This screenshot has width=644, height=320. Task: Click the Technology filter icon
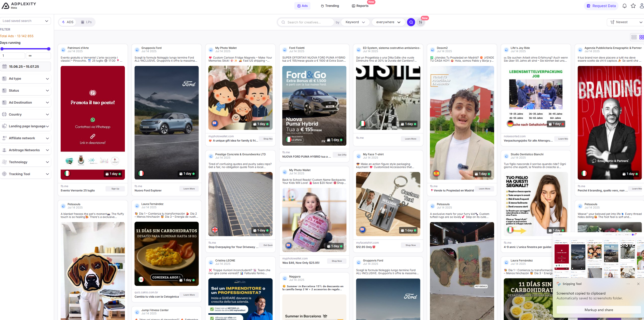[4, 162]
